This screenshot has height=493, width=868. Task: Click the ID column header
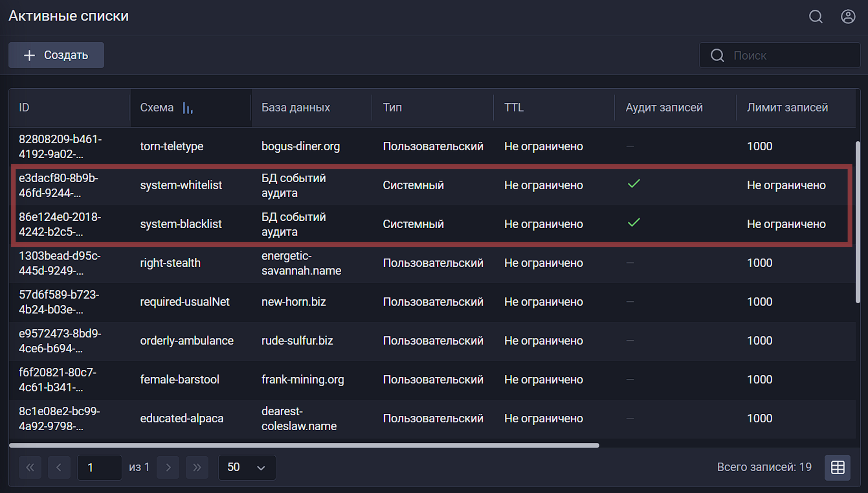(x=24, y=107)
